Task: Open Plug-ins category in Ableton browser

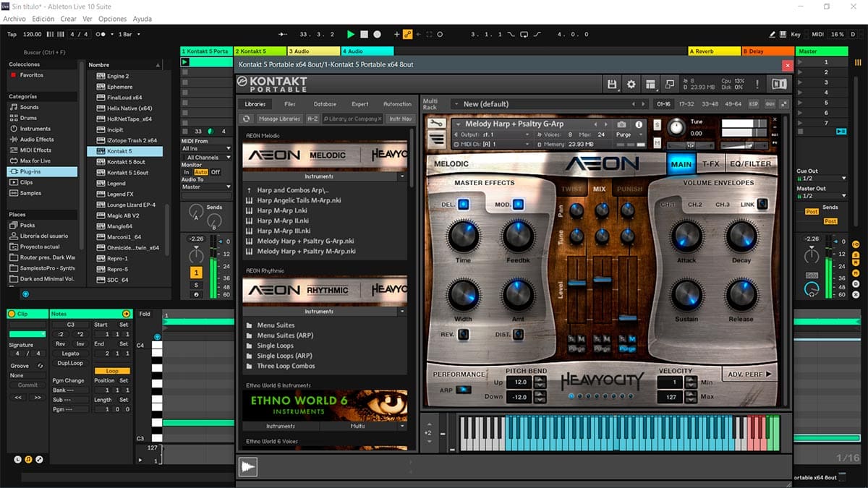Action: click(42, 171)
